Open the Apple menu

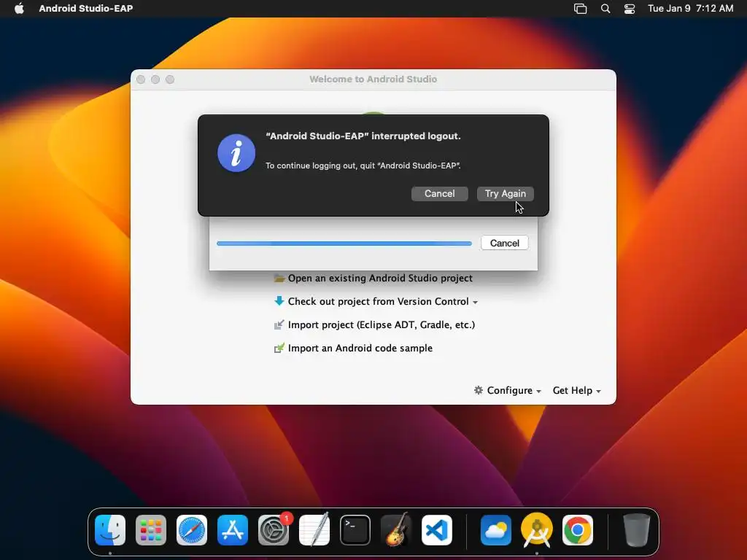coord(19,8)
